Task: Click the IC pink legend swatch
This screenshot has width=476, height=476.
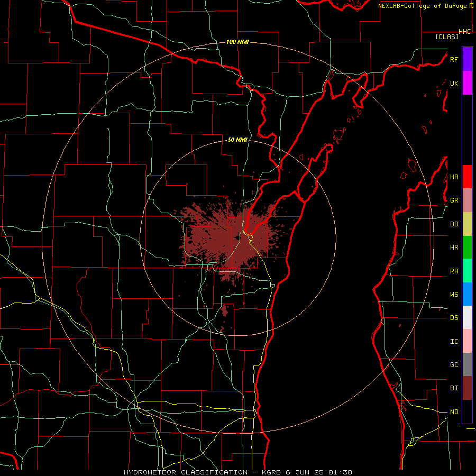Action: point(467,341)
